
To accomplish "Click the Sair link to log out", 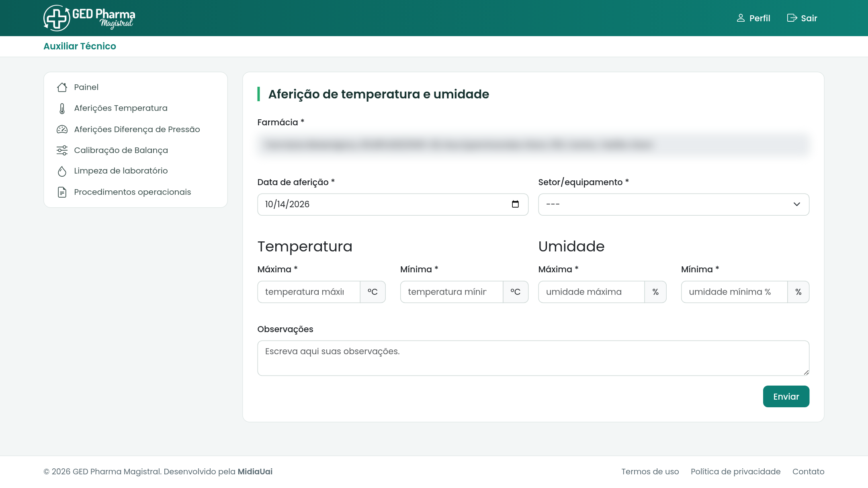I will tap(802, 18).
